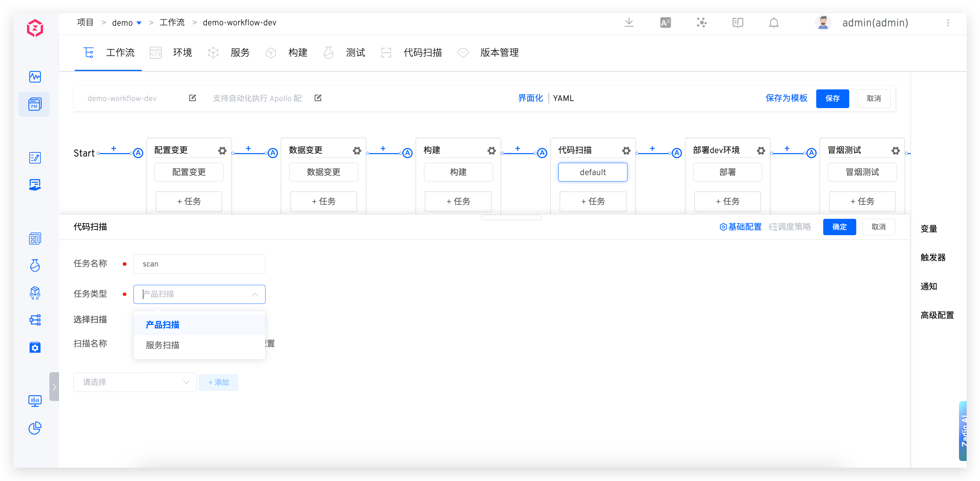Screen dimensions: 980x481
Task: Select 服务扫描 from task type list
Action: pyautogui.click(x=162, y=345)
